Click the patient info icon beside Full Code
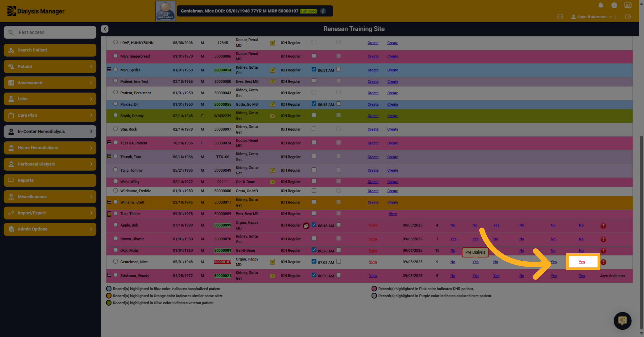The width and height of the screenshot is (644, 337). tap(323, 11)
